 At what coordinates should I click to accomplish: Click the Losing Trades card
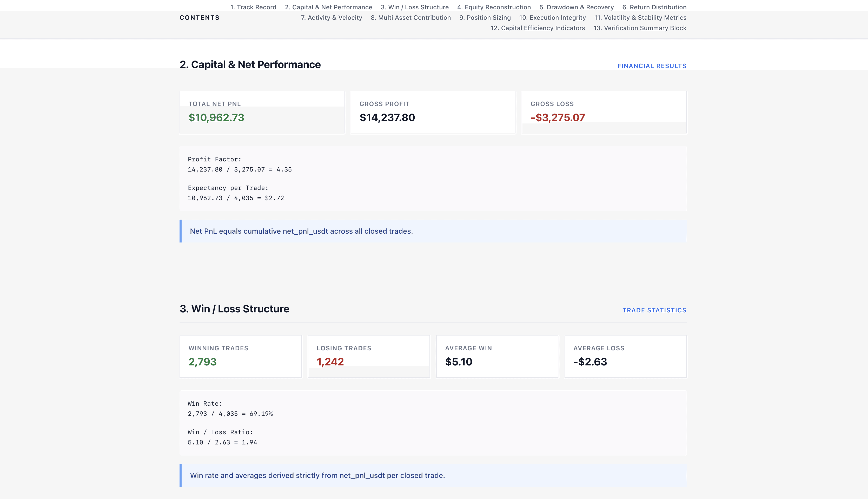[x=369, y=356]
